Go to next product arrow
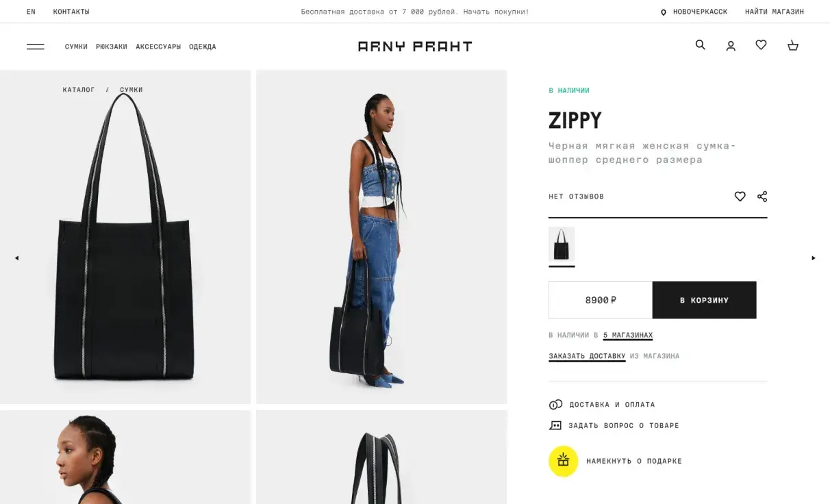Screen dimensions: 830x504 tap(814, 258)
